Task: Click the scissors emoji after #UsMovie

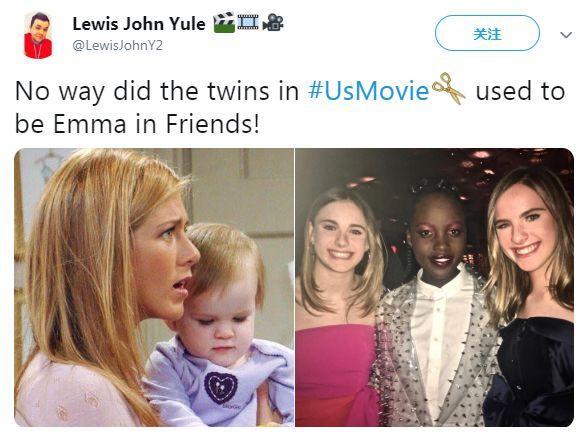Action: click(x=449, y=88)
